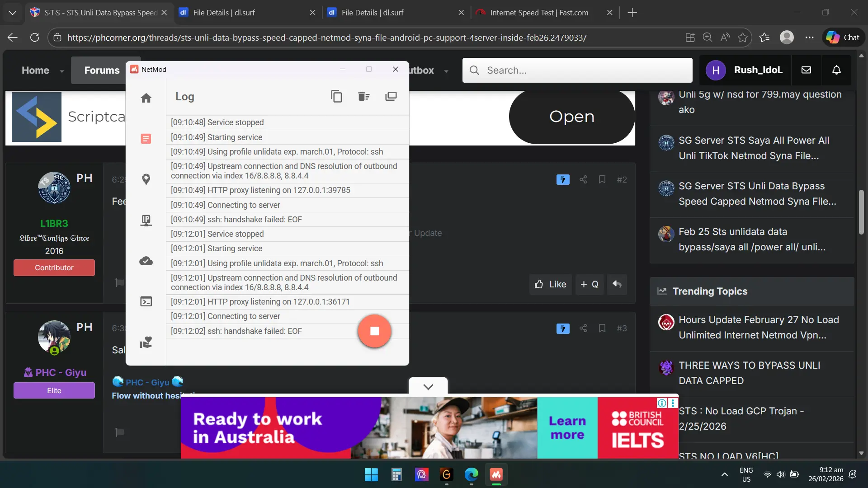Open the clock and date 9:12 am
Screen dimensions: 868x488
pyautogui.click(x=826, y=474)
